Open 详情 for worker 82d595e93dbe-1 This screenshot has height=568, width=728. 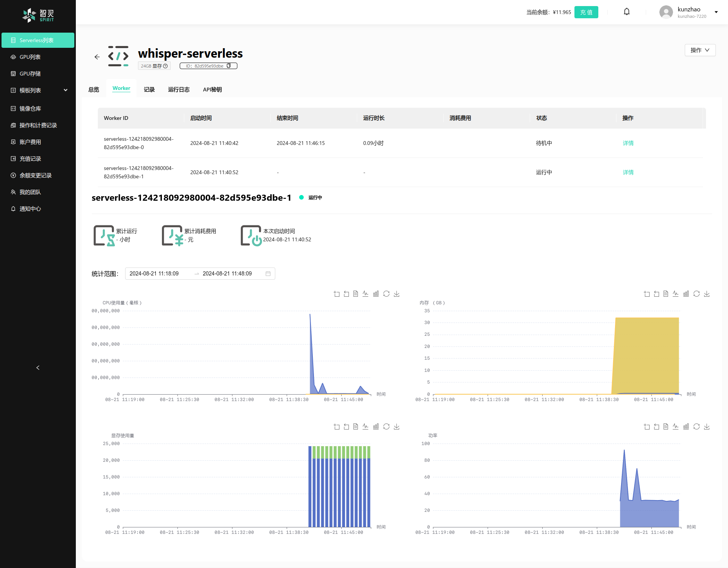point(628,172)
